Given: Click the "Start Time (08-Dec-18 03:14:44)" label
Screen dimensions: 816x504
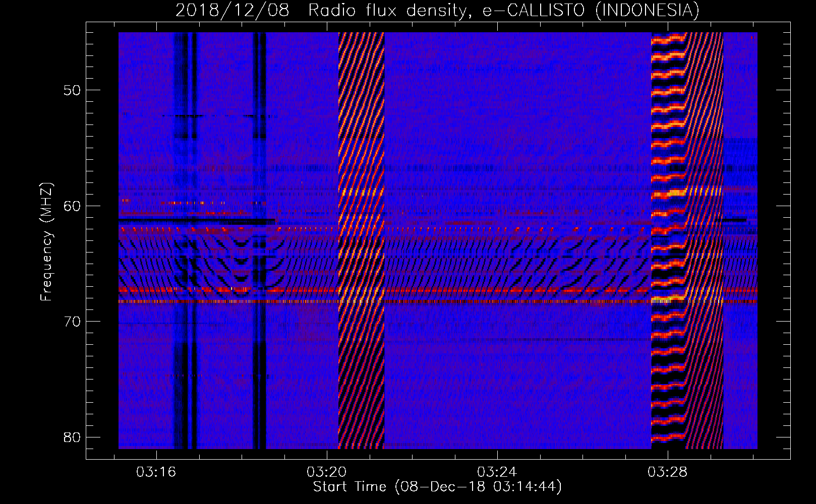Looking at the screenshot, I should [437, 487].
